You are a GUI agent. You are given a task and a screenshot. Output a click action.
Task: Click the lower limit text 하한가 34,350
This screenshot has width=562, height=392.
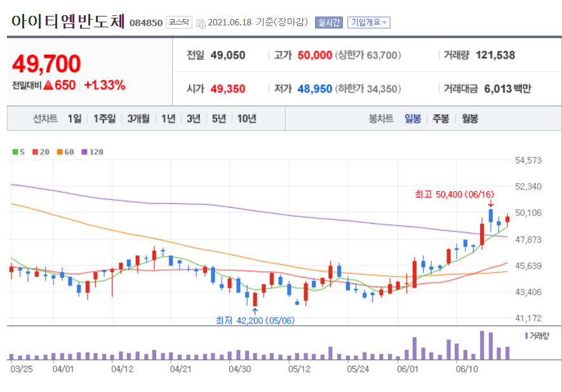(368, 88)
